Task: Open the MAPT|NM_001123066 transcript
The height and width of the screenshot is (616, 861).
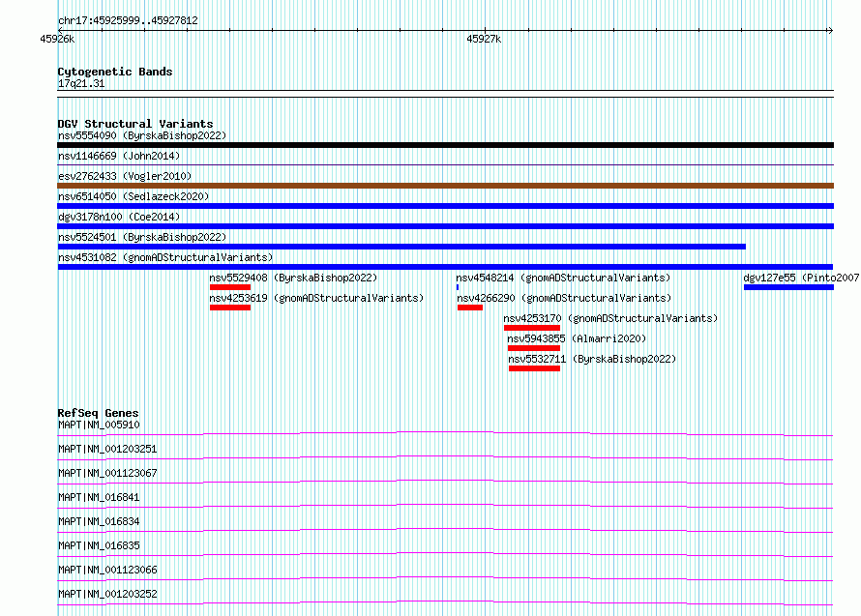Action: [107, 570]
